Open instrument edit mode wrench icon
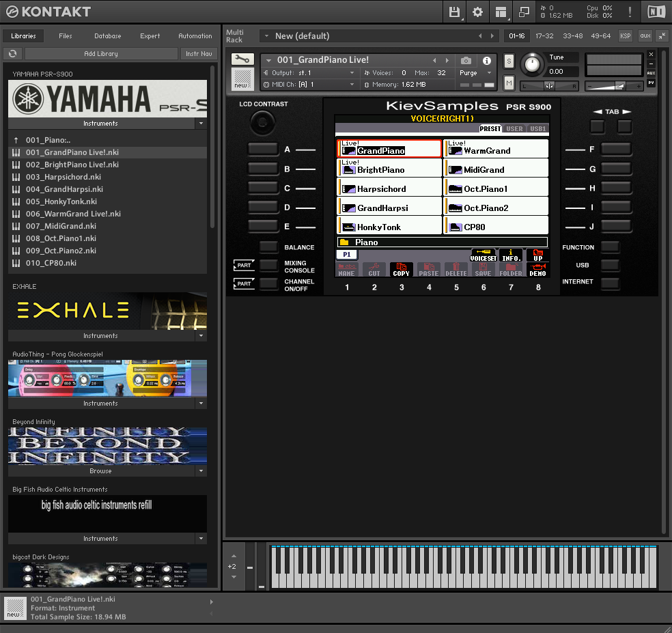 coord(242,59)
